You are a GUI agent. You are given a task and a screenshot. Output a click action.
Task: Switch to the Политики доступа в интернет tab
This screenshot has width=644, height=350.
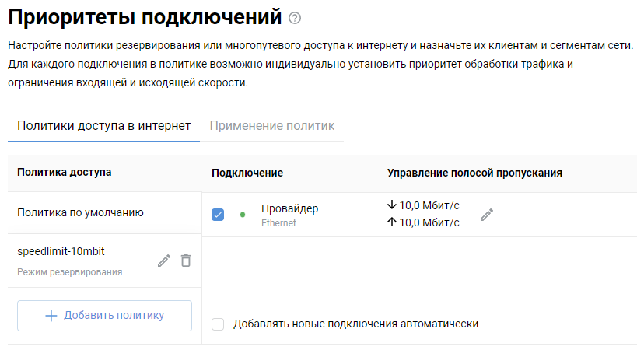pyautogui.click(x=103, y=125)
